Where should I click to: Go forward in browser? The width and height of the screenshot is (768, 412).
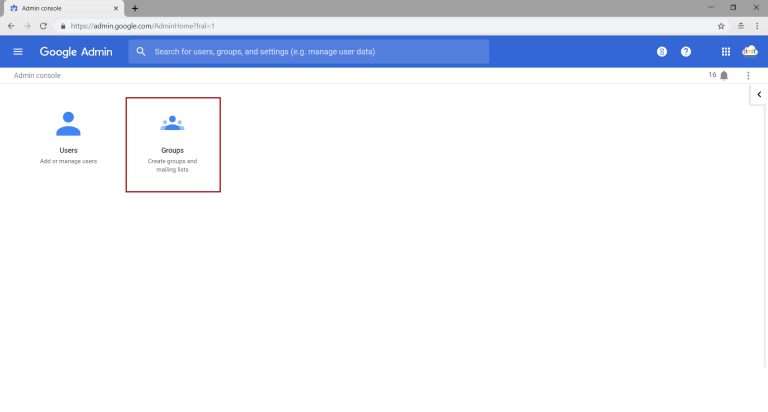point(27,26)
